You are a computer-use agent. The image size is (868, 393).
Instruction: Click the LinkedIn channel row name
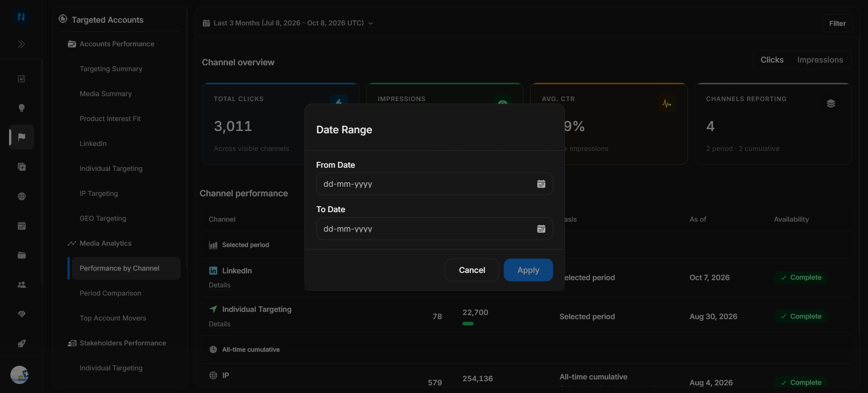coord(237,271)
